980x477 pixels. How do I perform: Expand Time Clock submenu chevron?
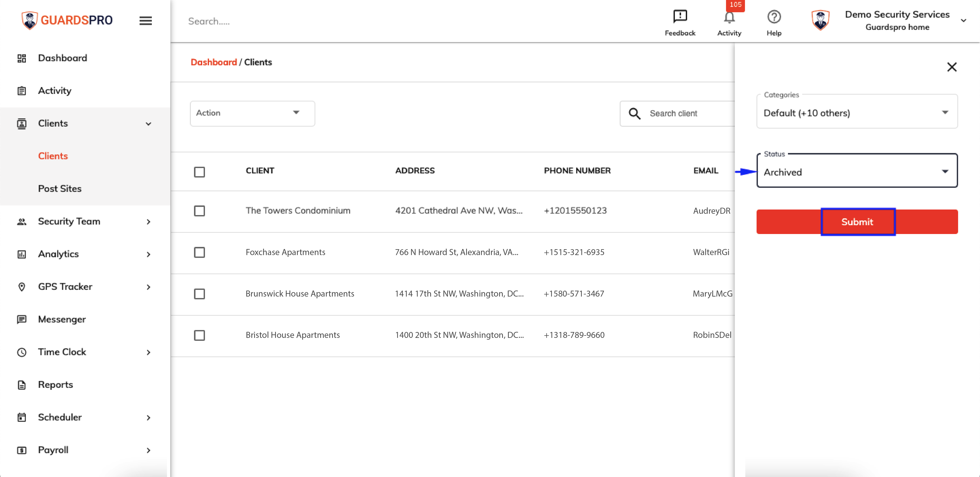pos(148,352)
